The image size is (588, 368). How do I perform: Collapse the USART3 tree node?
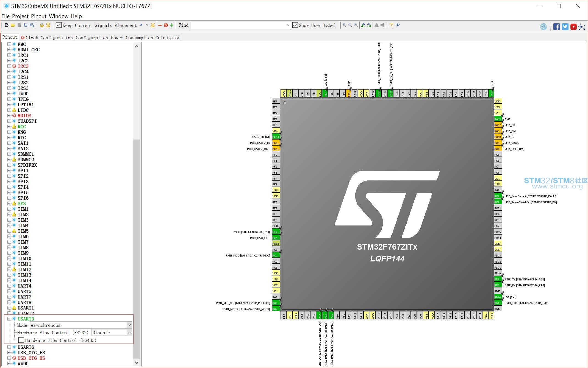pyautogui.click(x=9, y=319)
